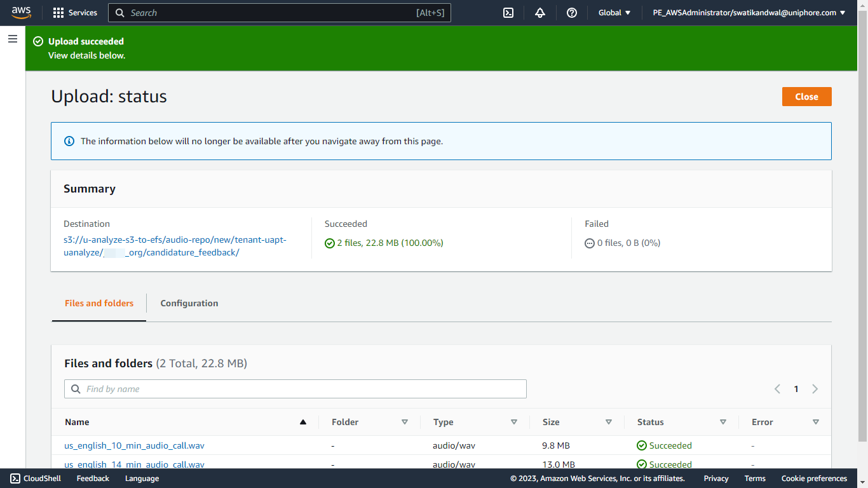
Task: Click the 'Upload succeeded' banner heading
Action: tap(86, 41)
